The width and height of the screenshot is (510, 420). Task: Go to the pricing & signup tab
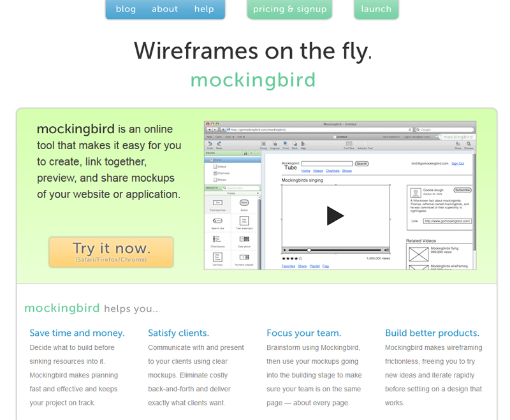tap(289, 9)
